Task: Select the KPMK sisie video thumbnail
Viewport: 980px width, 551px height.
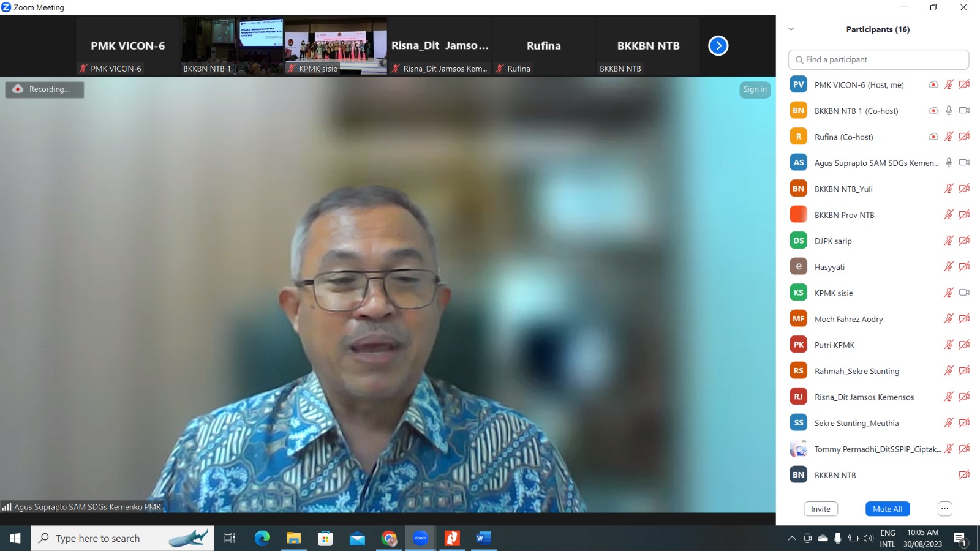Action: (335, 46)
